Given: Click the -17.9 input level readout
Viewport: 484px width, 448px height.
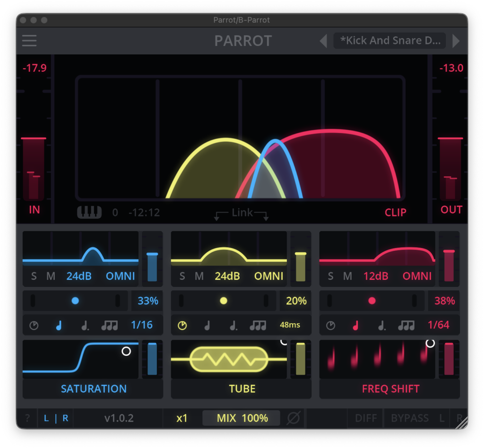Looking at the screenshot, I should coord(35,68).
